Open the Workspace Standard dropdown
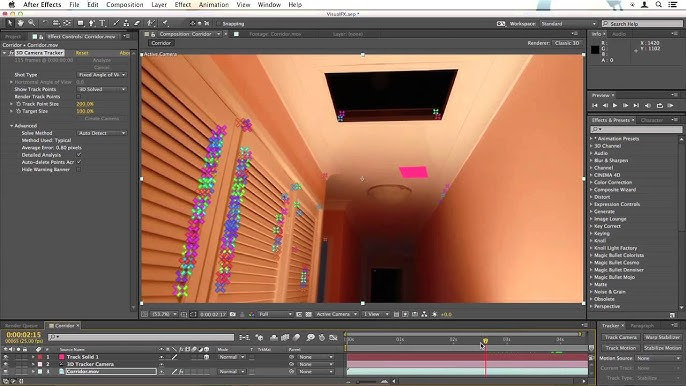The height and width of the screenshot is (386, 686). pyautogui.click(x=568, y=24)
